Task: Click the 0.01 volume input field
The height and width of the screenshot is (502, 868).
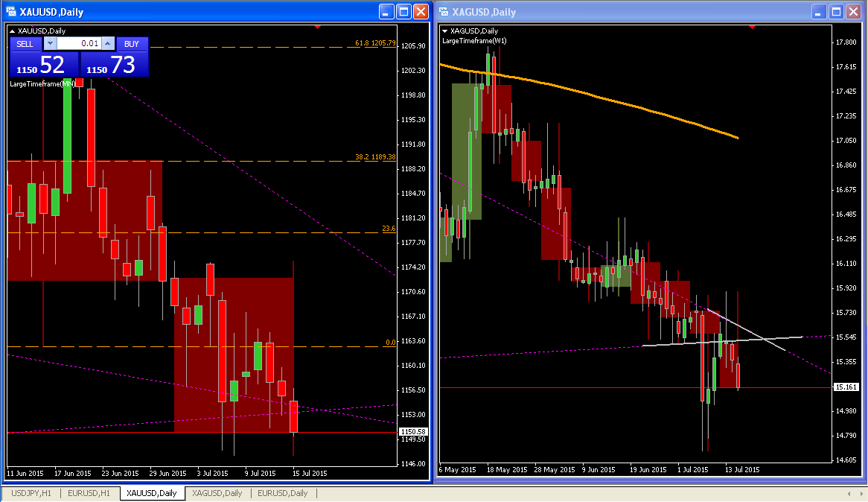Action: 79,44
